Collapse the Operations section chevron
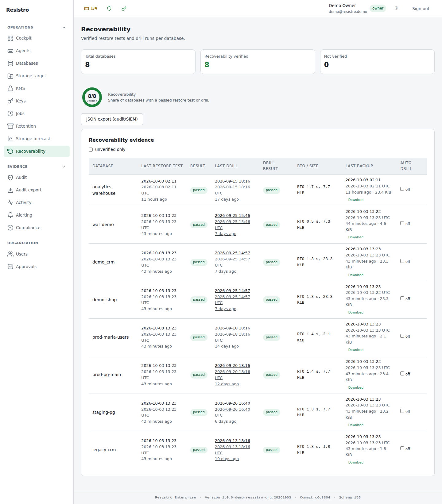Viewport: 442px width, 504px height. coord(64,28)
